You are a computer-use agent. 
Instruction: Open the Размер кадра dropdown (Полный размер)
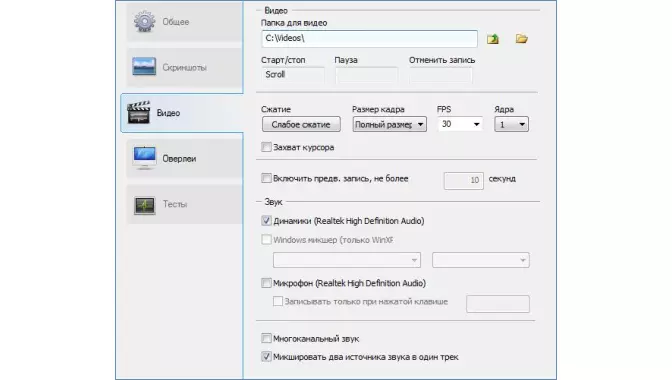(x=389, y=124)
